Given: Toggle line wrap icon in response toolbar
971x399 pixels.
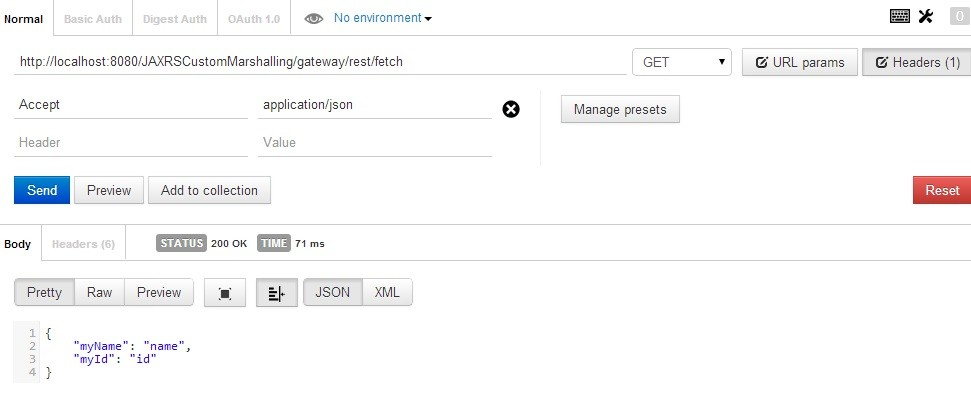Looking at the screenshot, I should pos(276,293).
